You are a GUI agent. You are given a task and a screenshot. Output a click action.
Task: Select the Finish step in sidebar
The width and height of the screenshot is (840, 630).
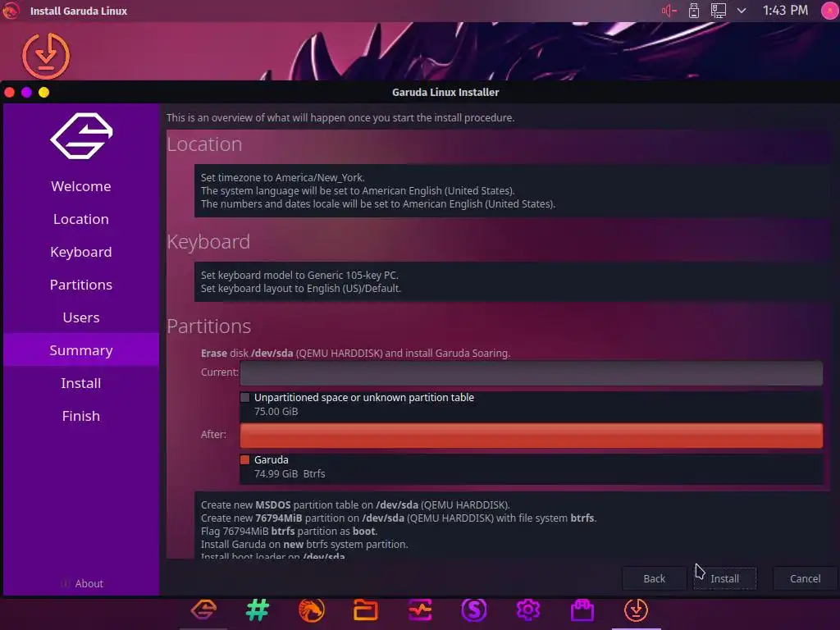point(81,416)
